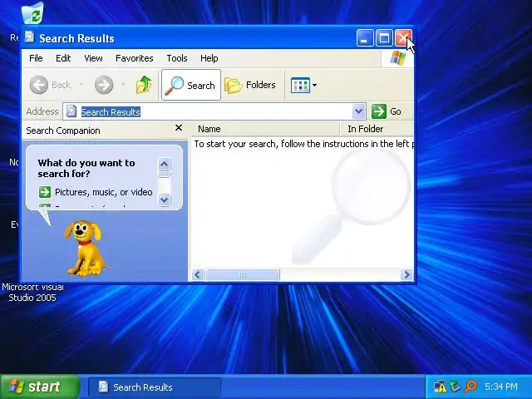
Task: Click the Forward arrow toolbar button
Action: click(104, 85)
